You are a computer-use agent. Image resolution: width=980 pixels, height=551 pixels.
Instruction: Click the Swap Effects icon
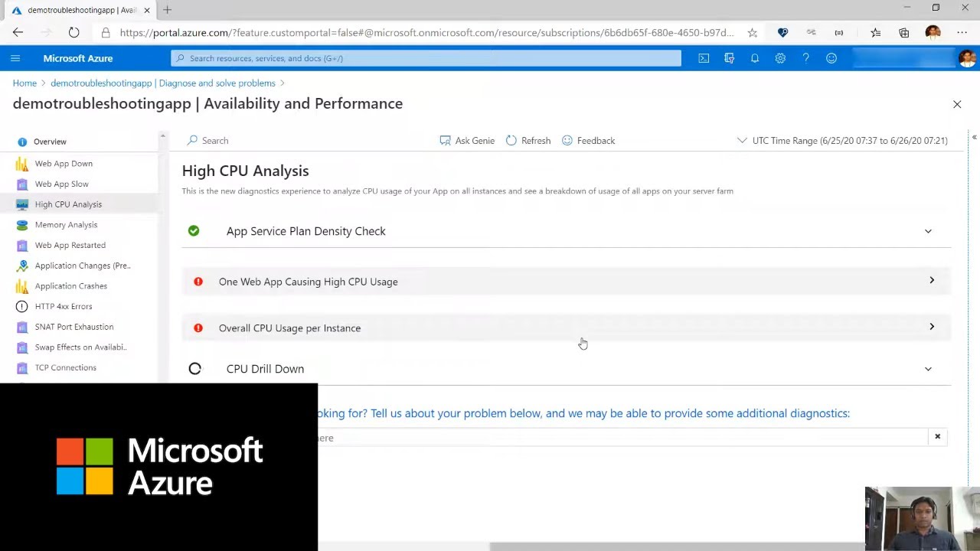pyautogui.click(x=22, y=347)
